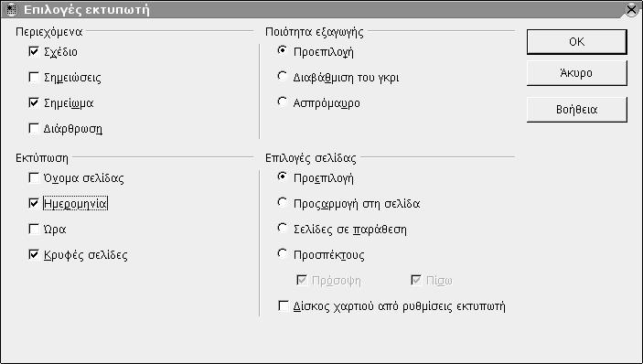Image resolution: width=643 pixels, height=364 pixels.
Task: Click the OK button
Action: (576, 42)
